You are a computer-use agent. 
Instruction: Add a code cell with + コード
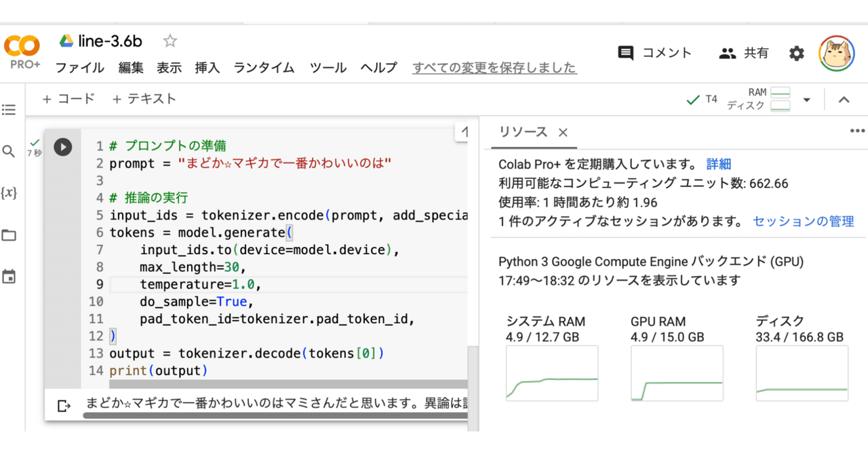[x=68, y=99]
